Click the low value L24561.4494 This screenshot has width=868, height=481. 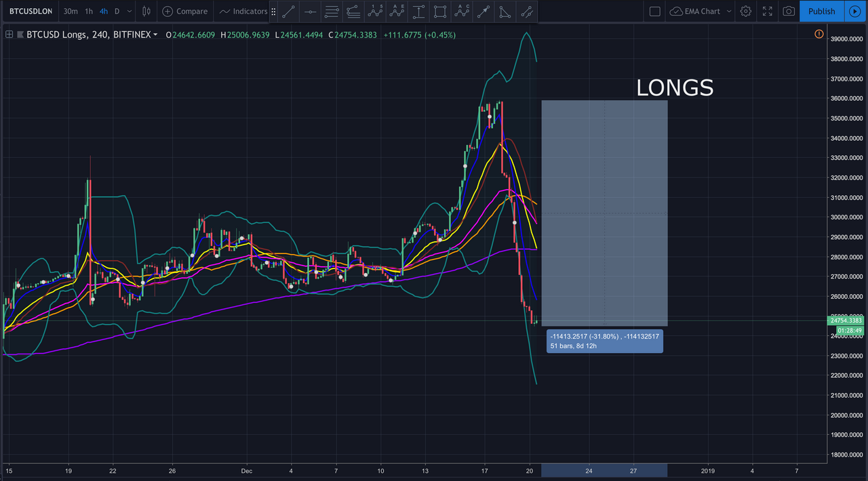coord(299,35)
